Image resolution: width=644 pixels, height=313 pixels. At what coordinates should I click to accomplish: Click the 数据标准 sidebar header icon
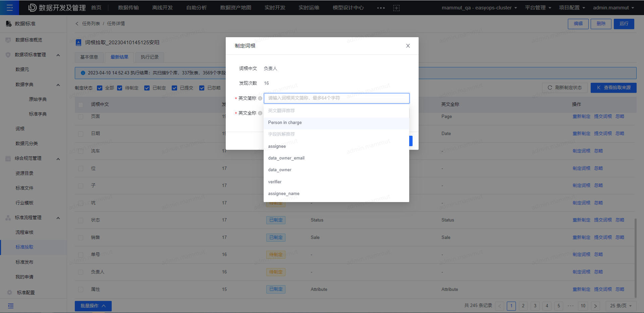(x=9, y=23)
